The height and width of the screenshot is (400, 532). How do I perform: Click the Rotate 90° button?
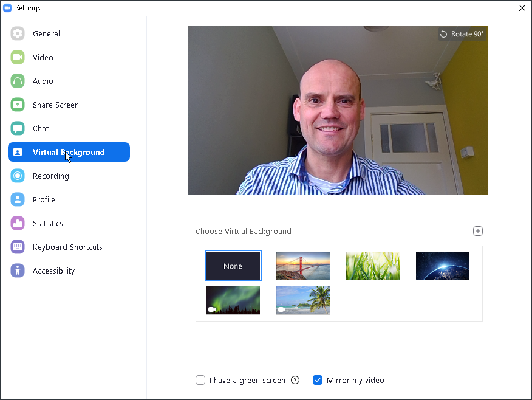point(462,34)
